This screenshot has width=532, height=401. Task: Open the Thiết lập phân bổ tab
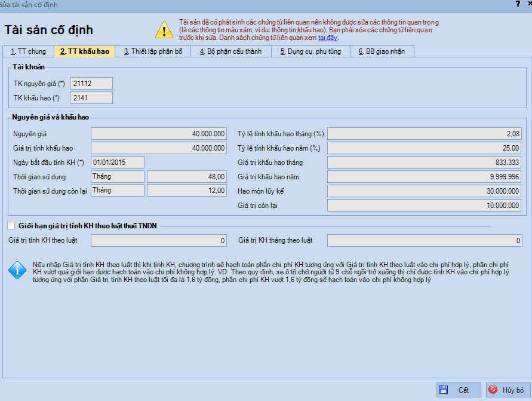click(153, 51)
